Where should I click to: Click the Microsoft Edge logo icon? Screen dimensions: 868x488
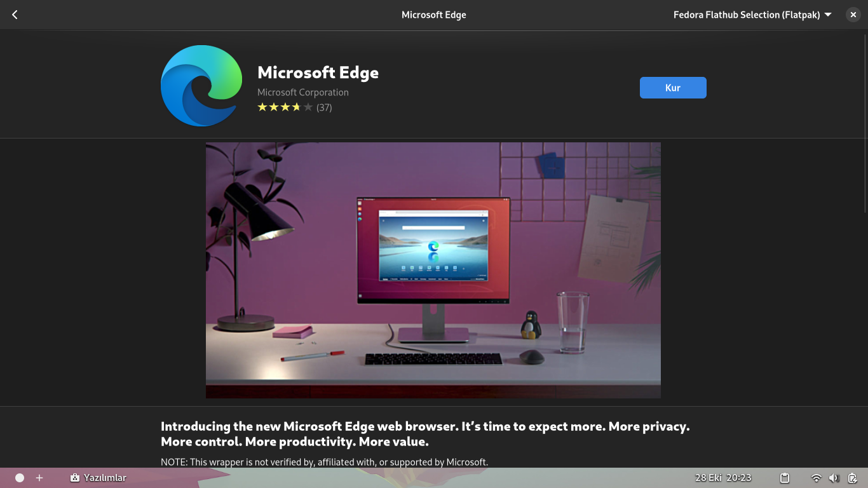[x=201, y=86]
